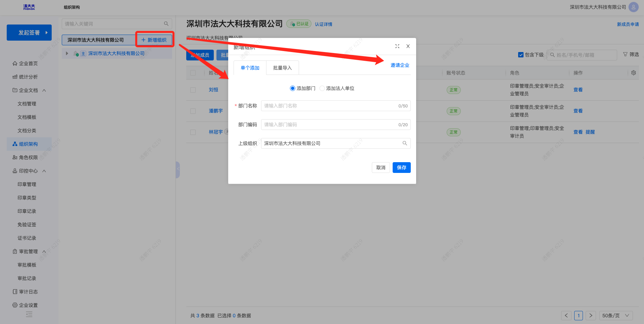Check the row checkbox for 林冠宇
The image size is (644, 324).
193,132
